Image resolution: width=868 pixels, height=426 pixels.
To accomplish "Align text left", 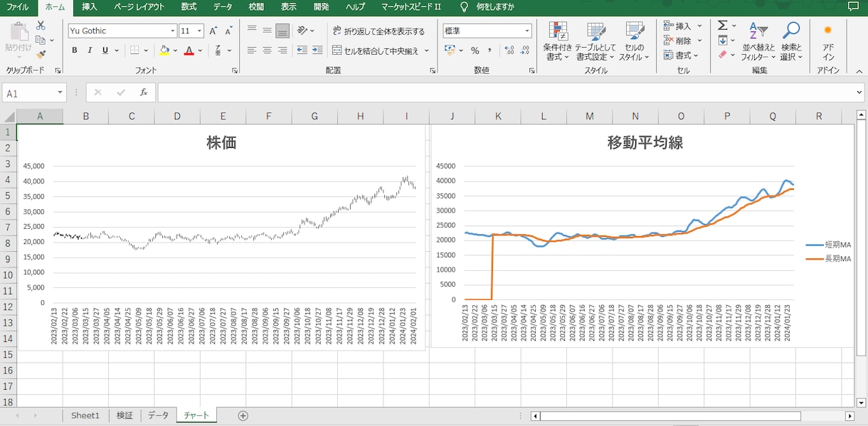I will click(x=252, y=50).
